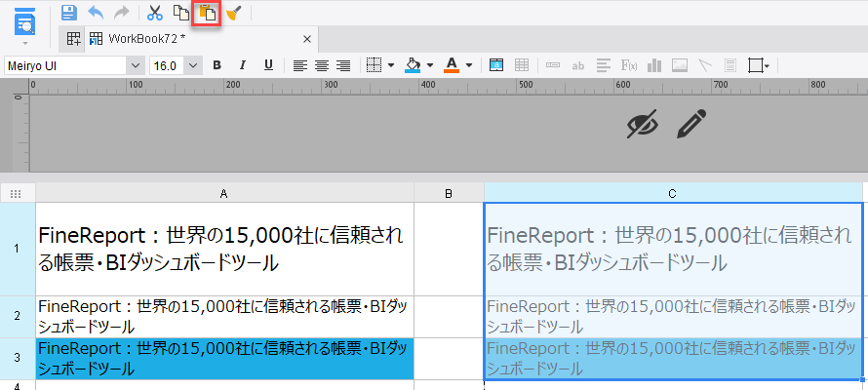Paste using the clipboard icon
The image size is (868, 390).
[206, 13]
